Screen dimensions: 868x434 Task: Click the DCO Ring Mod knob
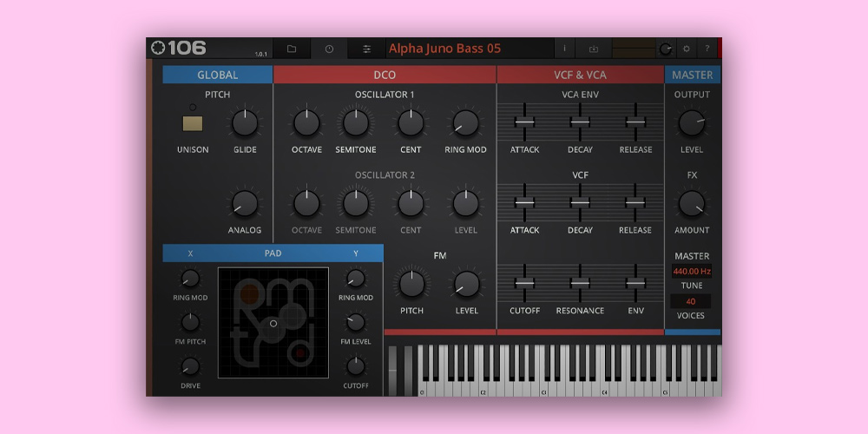point(465,123)
